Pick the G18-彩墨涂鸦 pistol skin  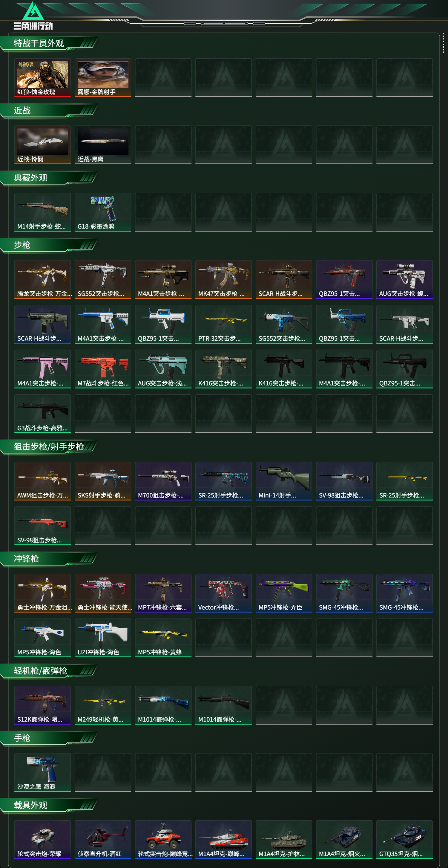[103, 212]
